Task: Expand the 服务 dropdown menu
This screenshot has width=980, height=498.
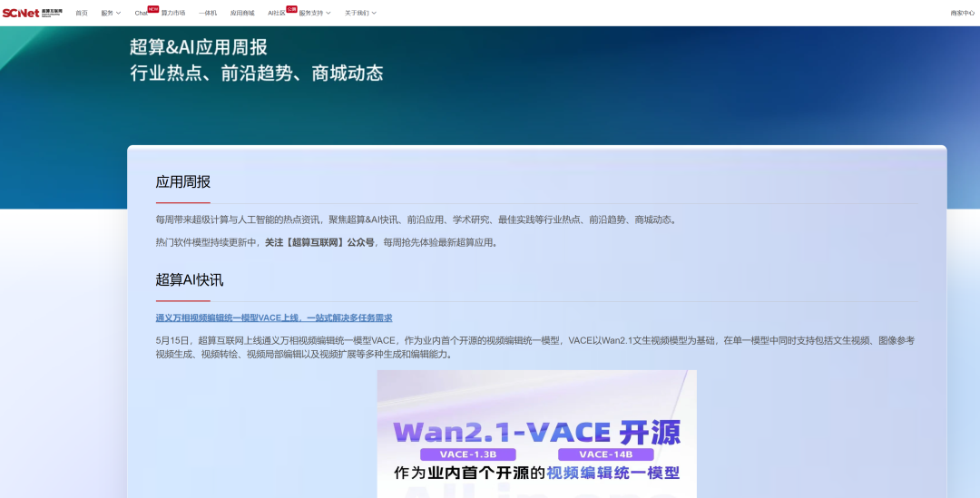Action: click(111, 13)
